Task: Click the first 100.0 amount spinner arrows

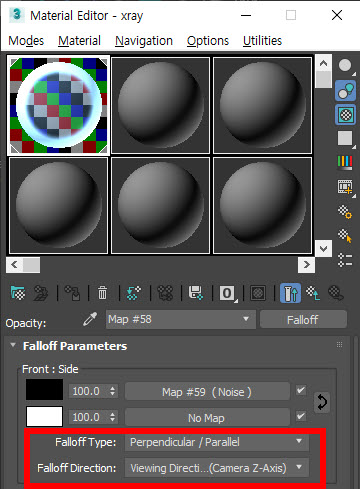Action: 113,391
